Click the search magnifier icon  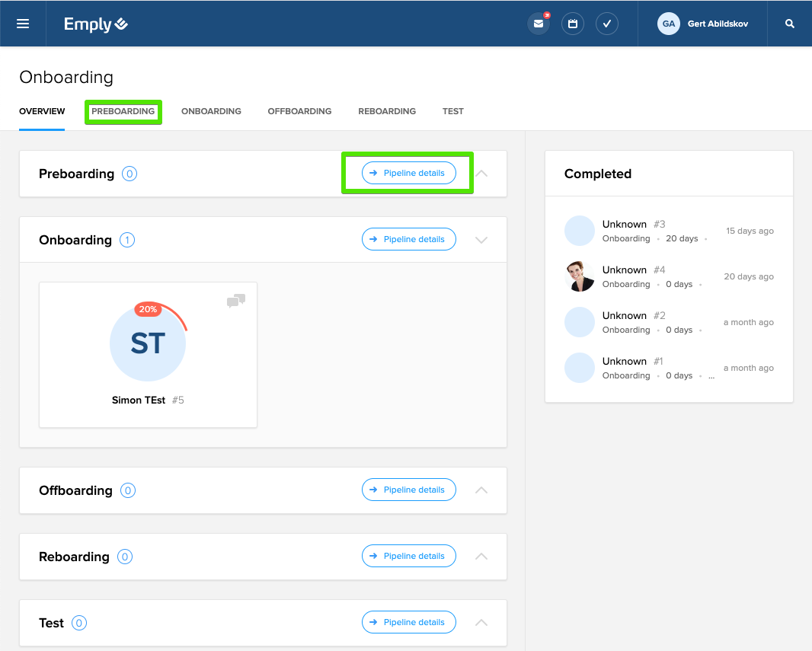pos(790,24)
